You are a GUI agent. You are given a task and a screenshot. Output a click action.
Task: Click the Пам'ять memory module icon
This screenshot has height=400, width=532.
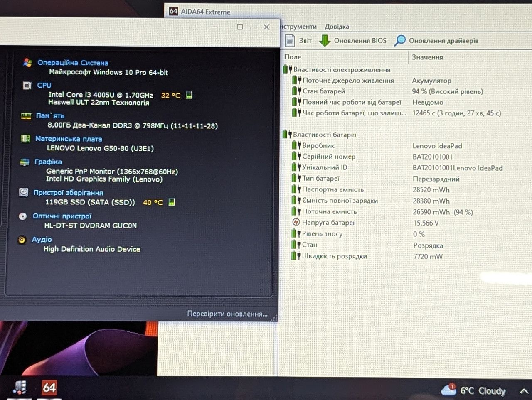pos(26,116)
